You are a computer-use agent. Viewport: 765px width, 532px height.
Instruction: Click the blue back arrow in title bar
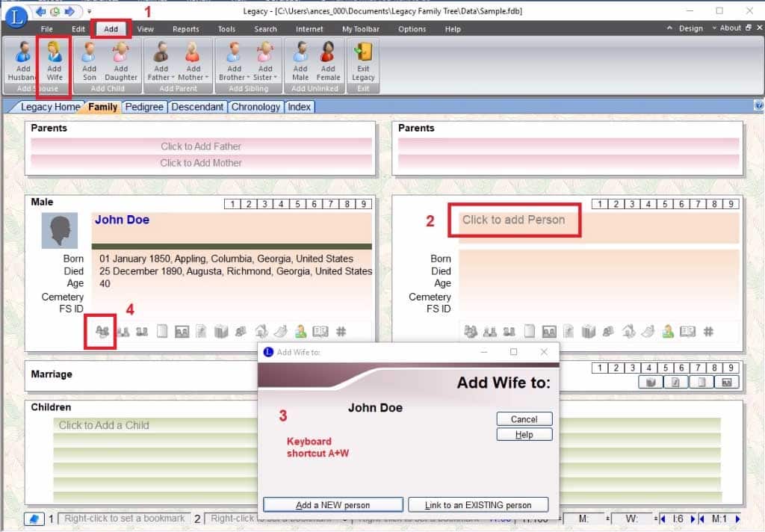(41, 10)
